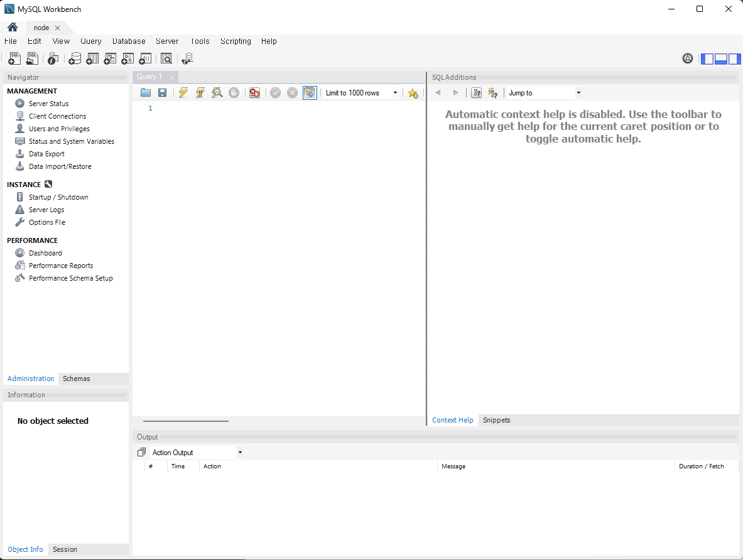Go back in context help
Screen dimensions: 743x560
pos(438,93)
